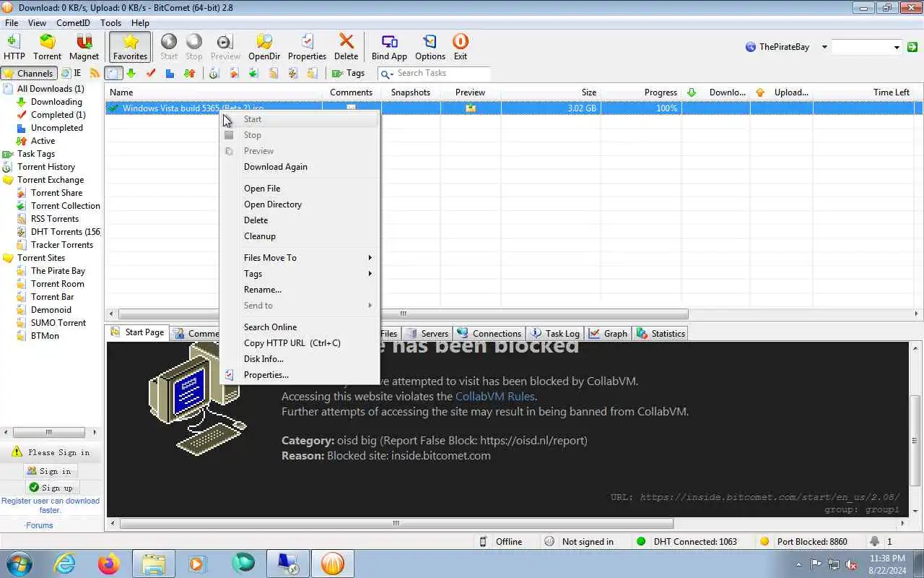The width and height of the screenshot is (924, 578).
Task: Click the Exit toolbar icon
Action: pos(460,47)
